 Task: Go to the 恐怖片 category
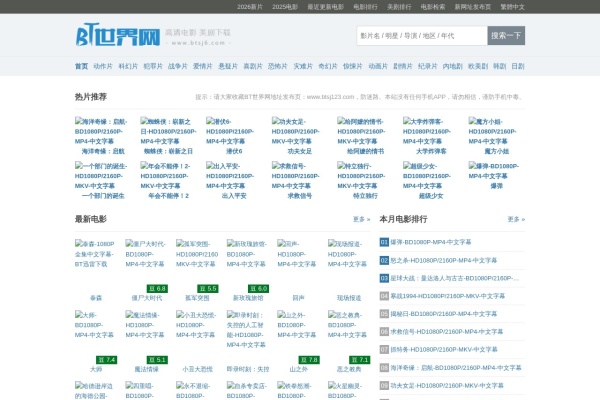click(x=277, y=66)
